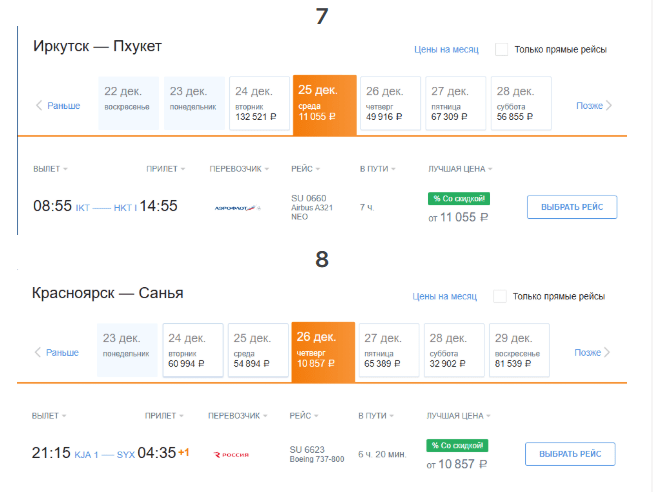Click right arrow 'Позже' in Irkutsk section
Viewport: 653px width, 492px height.
point(594,105)
